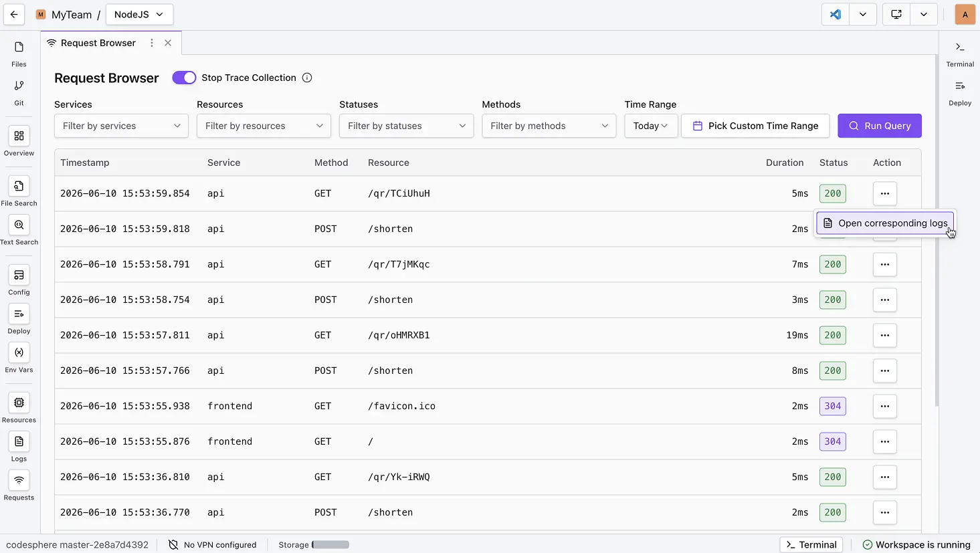Screen dimensions: 980x553
Task: Open Filter by methods dropdown
Action: point(549,126)
